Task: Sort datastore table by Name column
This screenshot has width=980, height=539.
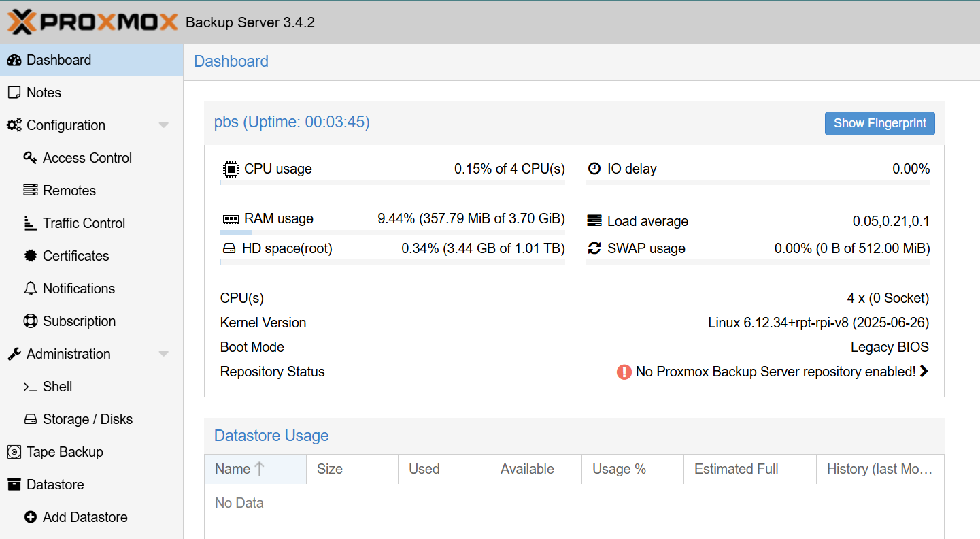Action: point(255,469)
